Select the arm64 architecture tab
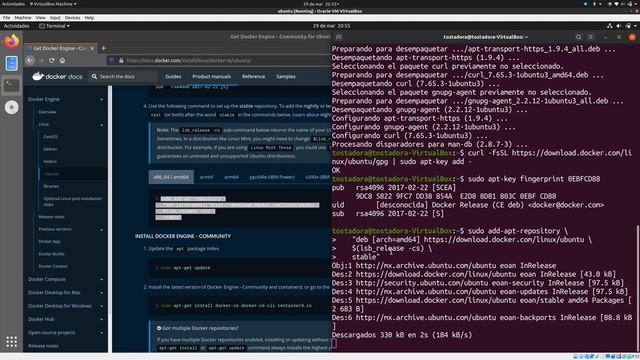 [x=231, y=177]
